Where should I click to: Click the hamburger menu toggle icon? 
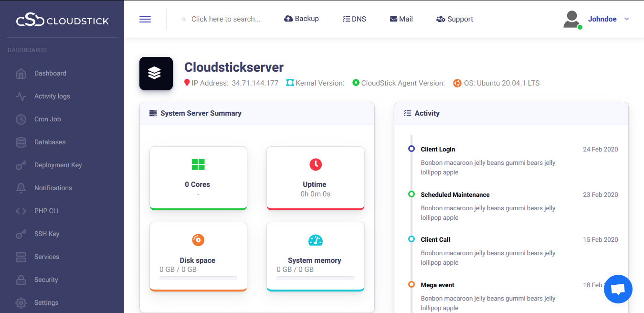(145, 19)
